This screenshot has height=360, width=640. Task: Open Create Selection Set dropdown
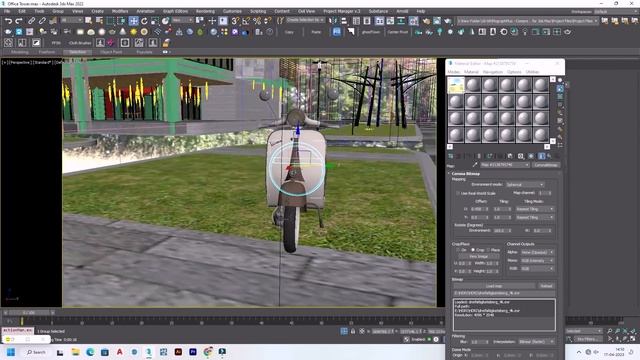click(305, 20)
